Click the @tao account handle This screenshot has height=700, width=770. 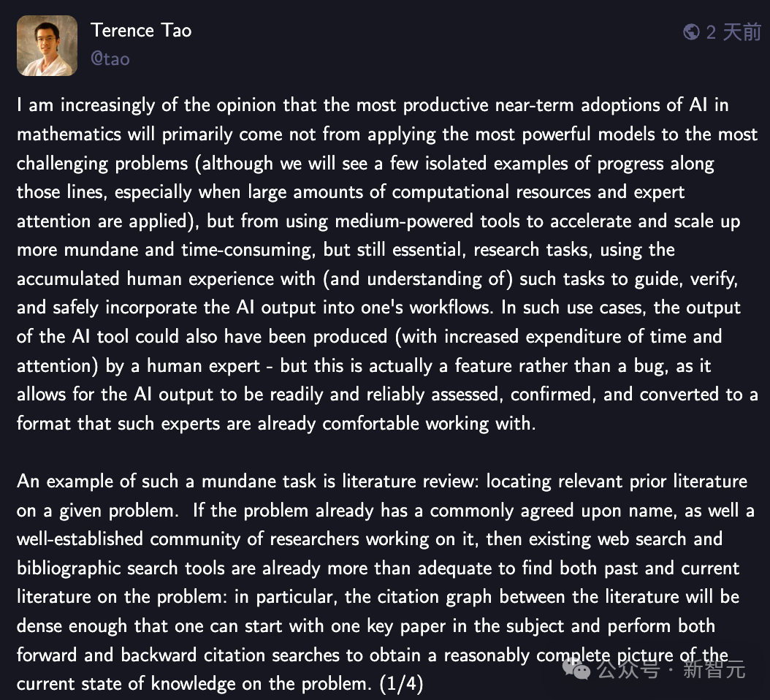[110, 59]
